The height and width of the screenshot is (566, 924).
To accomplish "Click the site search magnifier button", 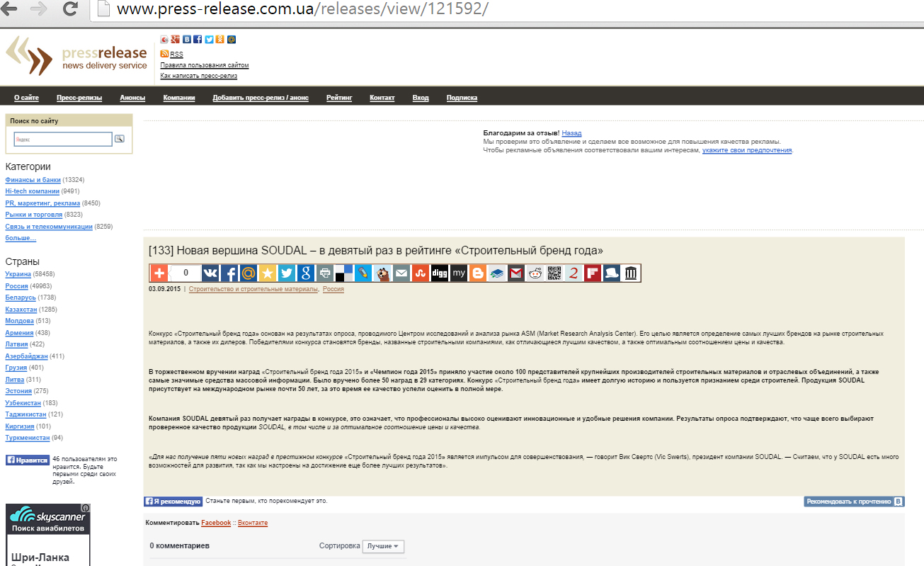I will [120, 139].
